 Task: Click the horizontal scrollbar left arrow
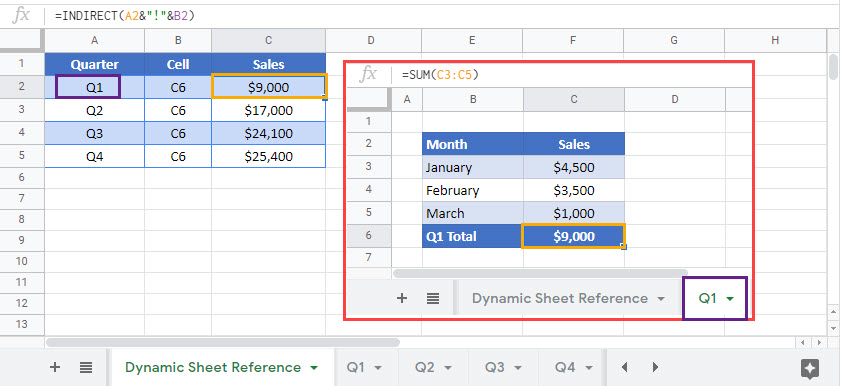(802, 343)
